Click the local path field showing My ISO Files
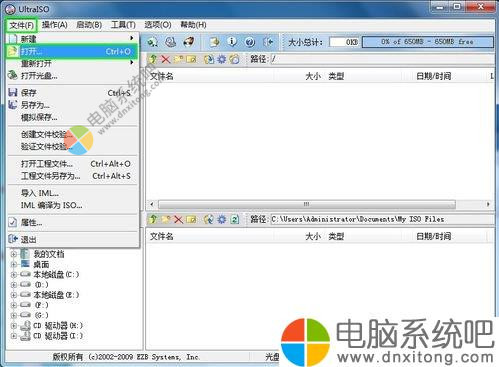The image size is (499, 367). point(381,219)
